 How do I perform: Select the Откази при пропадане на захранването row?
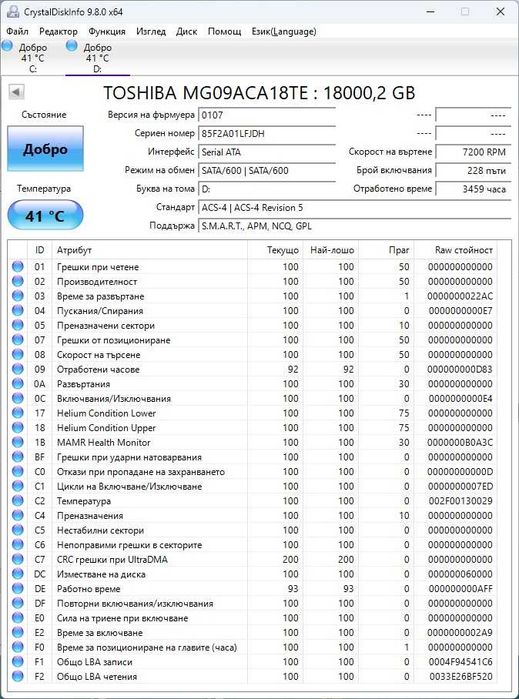point(252,472)
